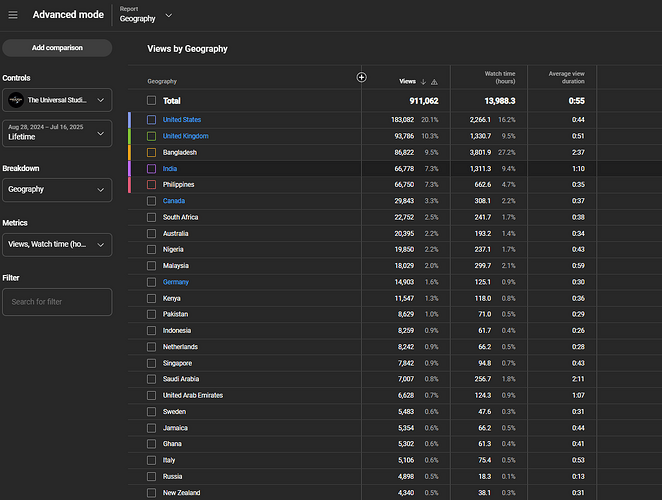The width and height of the screenshot is (662, 500).
Task: Open the warning triangle next to Views
Action: coord(434,82)
